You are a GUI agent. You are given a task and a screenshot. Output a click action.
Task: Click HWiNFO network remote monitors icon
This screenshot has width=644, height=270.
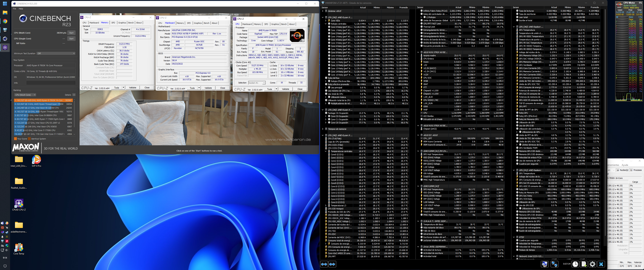click(554, 264)
